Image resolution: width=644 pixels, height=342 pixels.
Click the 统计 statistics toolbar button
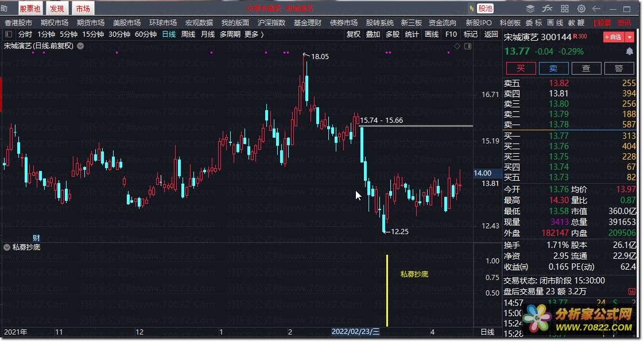pos(412,34)
